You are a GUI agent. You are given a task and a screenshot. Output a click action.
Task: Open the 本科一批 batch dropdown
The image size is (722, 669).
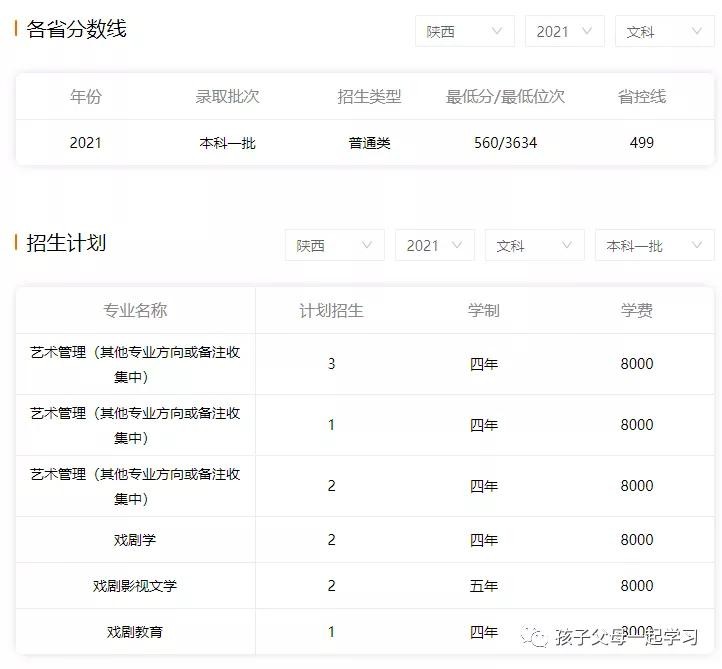(x=654, y=245)
